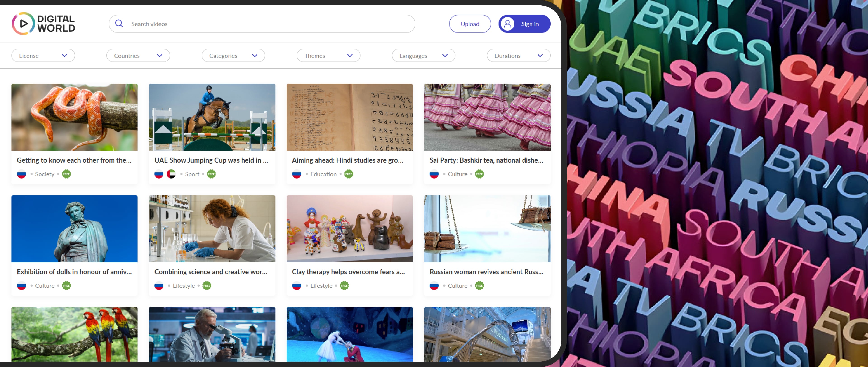Open the lab scientist woman thumbnail
Viewport: 868px width, 367px height.
tap(212, 228)
